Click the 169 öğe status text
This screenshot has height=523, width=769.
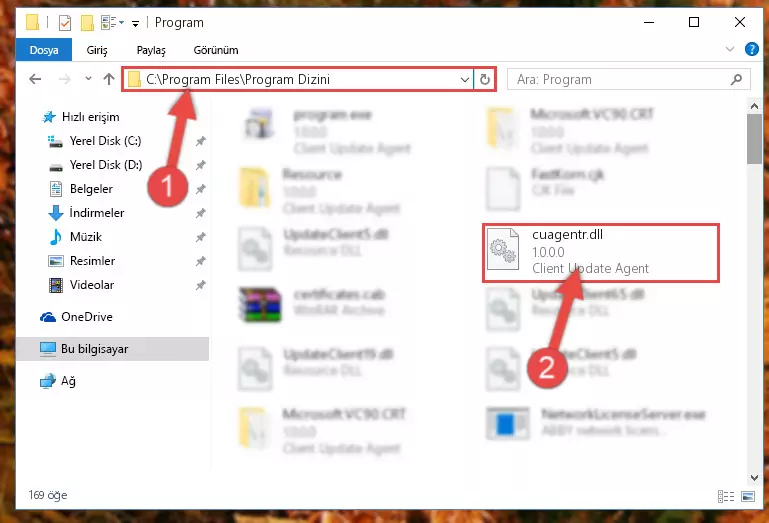pyautogui.click(x=48, y=495)
